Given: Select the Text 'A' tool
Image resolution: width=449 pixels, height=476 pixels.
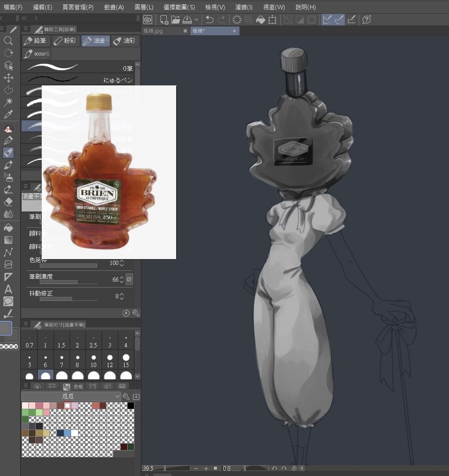Looking at the screenshot, I should 8,289.
